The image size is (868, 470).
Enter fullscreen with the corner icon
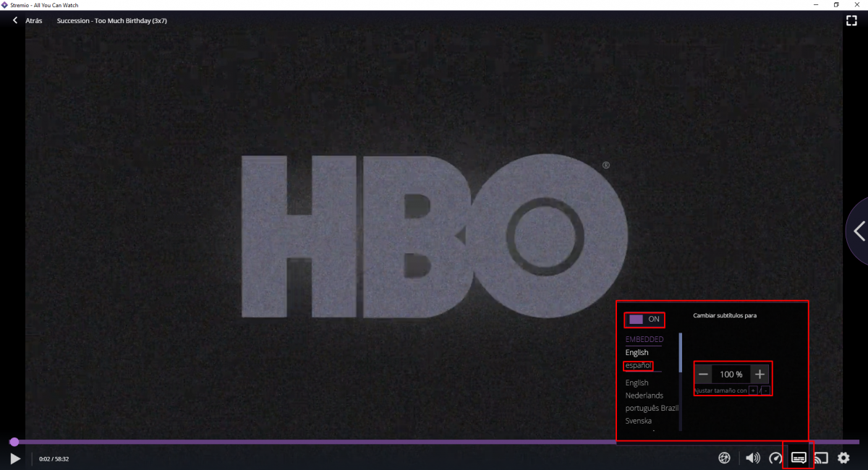(851, 20)
